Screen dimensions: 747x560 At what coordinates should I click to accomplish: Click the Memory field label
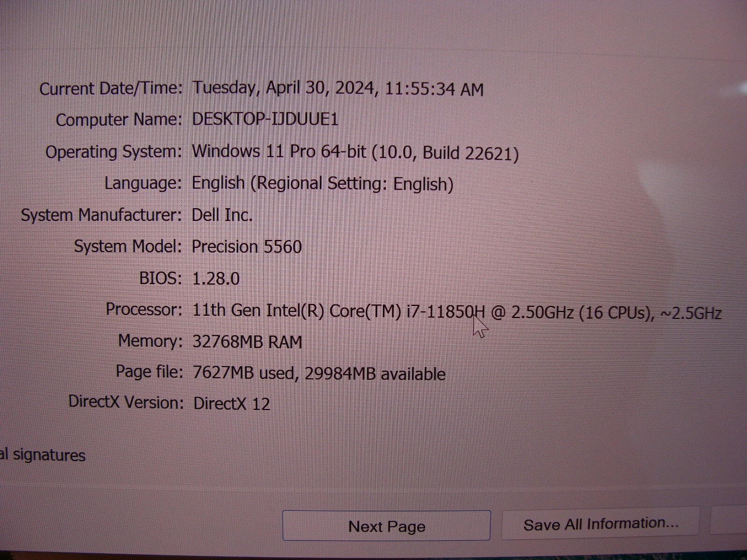coord(150,341)
